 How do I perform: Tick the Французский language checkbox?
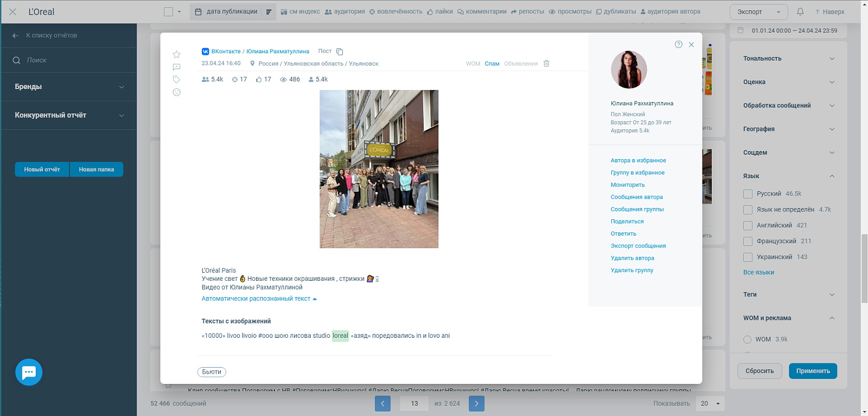click(748, 241)
